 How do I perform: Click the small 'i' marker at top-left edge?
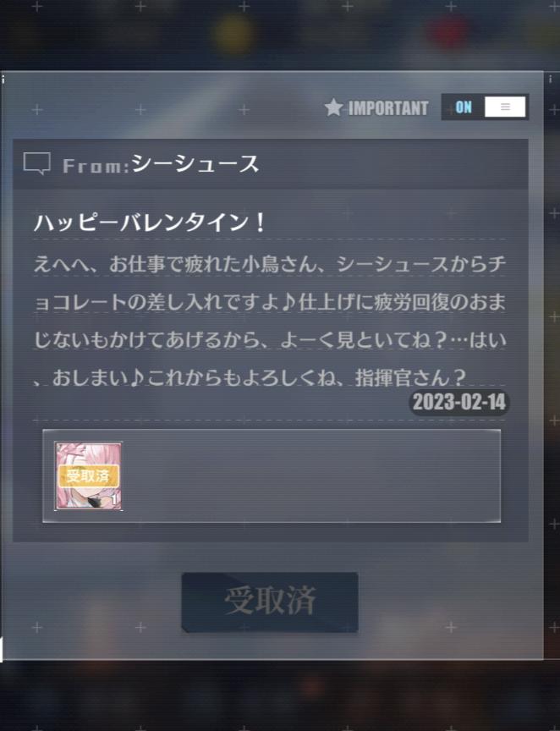point(3,80)
